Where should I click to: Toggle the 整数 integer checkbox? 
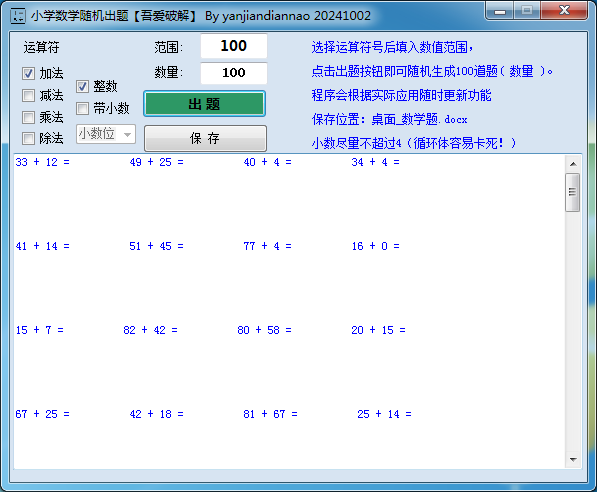82,86
